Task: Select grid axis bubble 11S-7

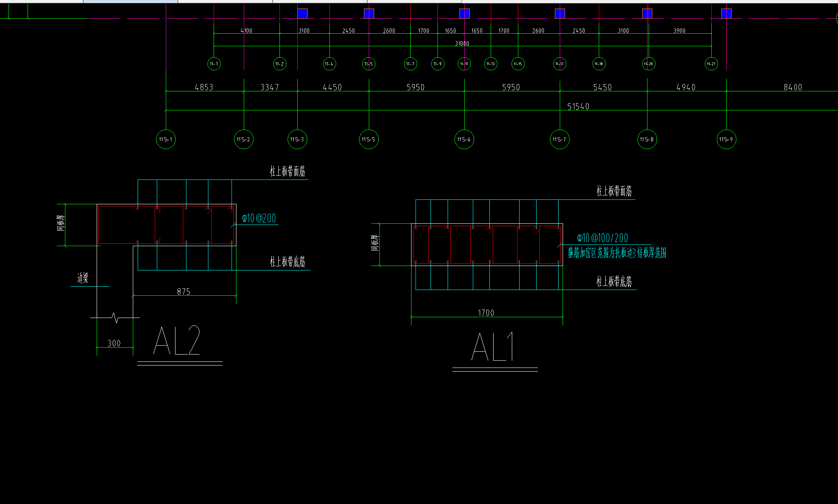Action: point(560,139)
